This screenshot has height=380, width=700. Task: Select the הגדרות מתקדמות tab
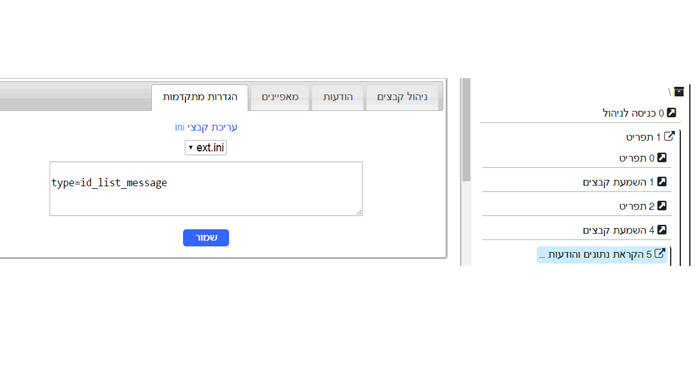pyautogui.click(x=200, y=97)
